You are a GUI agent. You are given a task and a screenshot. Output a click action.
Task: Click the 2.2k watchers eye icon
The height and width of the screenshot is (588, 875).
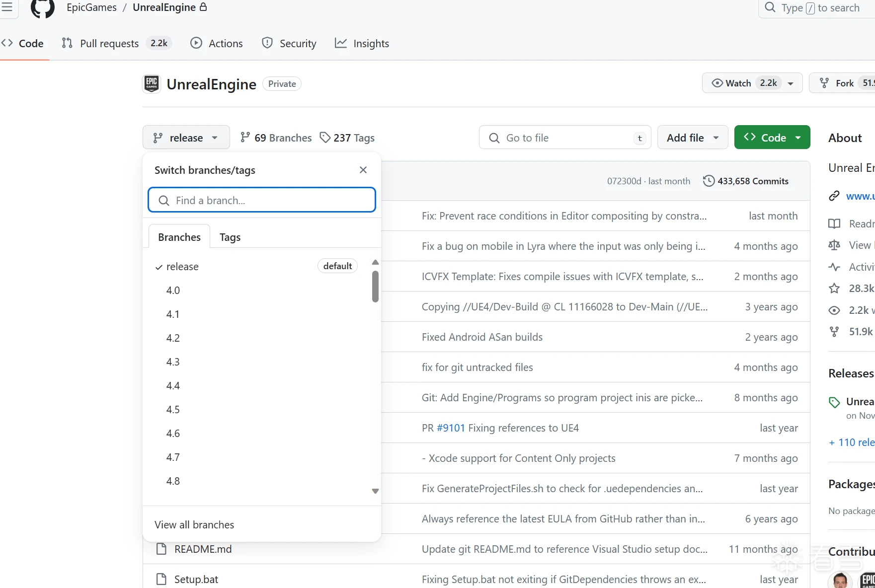tap(834, 310)
